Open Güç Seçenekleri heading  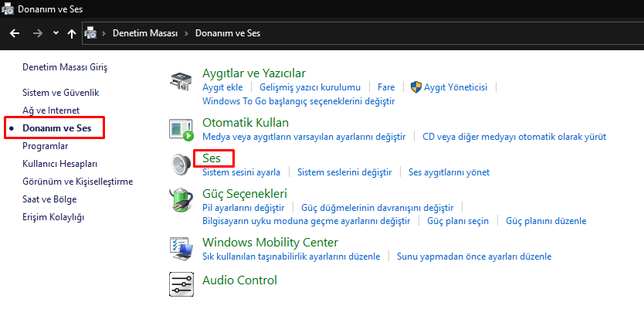tap(245, 194)
